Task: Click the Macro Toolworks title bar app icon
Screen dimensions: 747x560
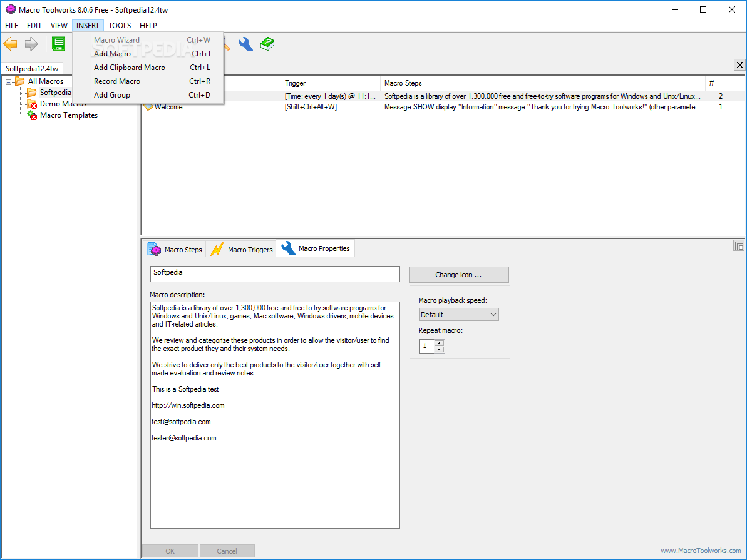Action: (x=10, y=9)
